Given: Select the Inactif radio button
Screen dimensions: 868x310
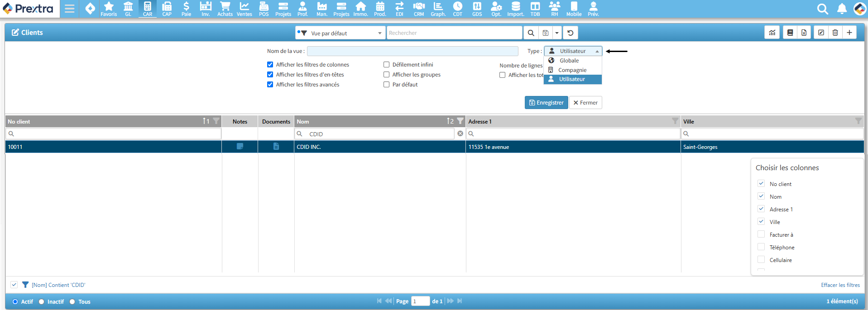Looking at the screenshot, I should click(42, 302).
